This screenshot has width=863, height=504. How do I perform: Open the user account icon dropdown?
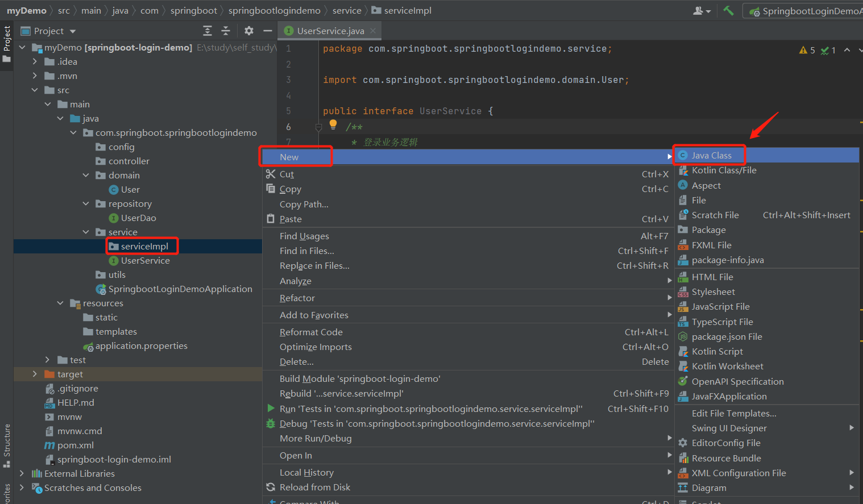pos(702,10)
